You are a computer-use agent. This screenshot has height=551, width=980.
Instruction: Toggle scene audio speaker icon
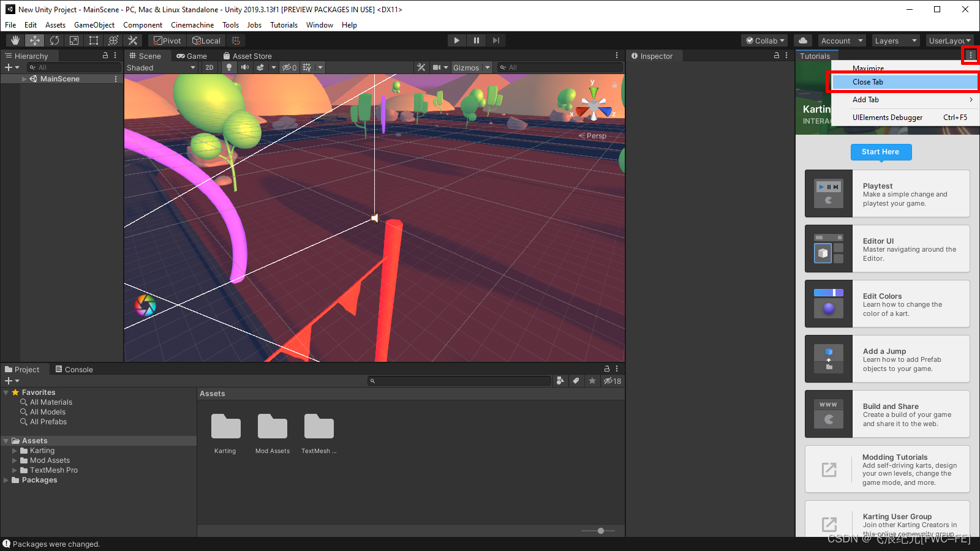click(245, 67)
